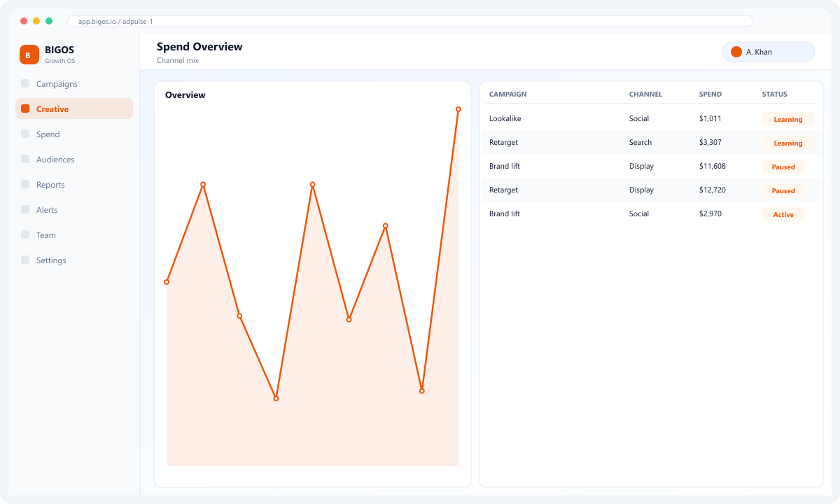Screen dimensions: 840x504
Task: Click the Spend Overview page heading
Action: click(x=199, y=47)
